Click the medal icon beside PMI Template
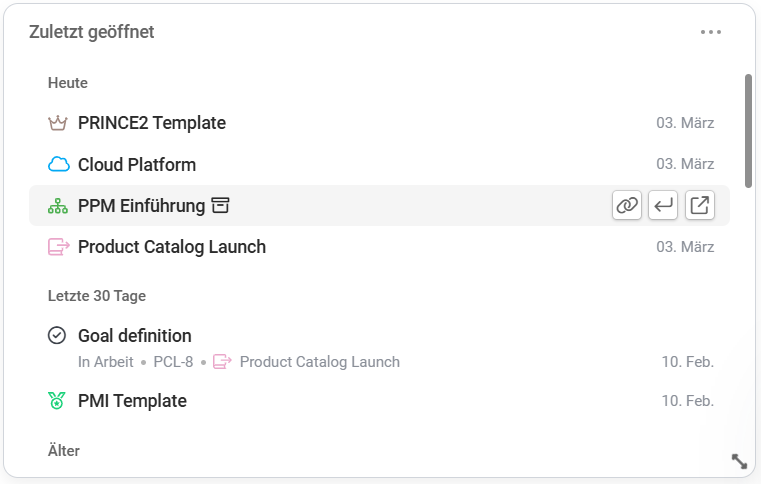This screenshot has width=761, height=484. click(x=57, y=401)
